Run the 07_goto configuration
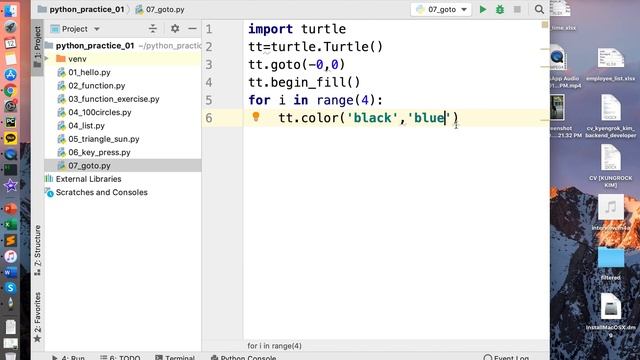Image resolution: width=640 pixels, height=360 pixels. click(483, 9)
